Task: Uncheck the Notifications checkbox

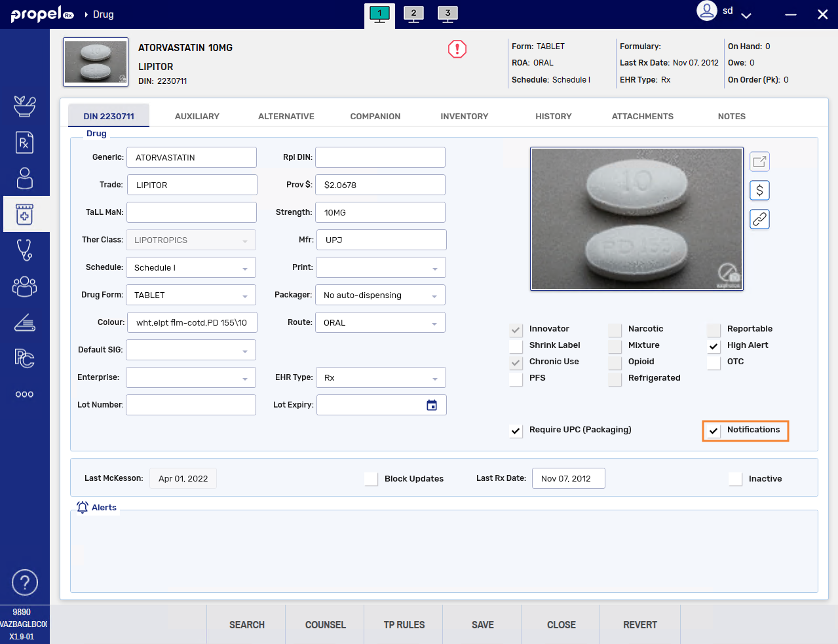Action: coord(714,430)
